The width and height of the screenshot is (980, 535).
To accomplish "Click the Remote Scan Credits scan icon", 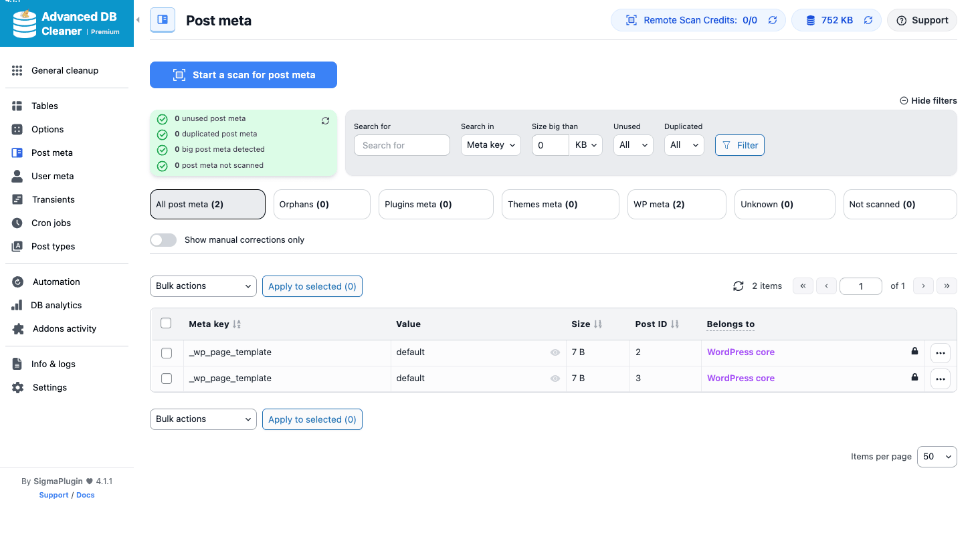I will [631, 20].
